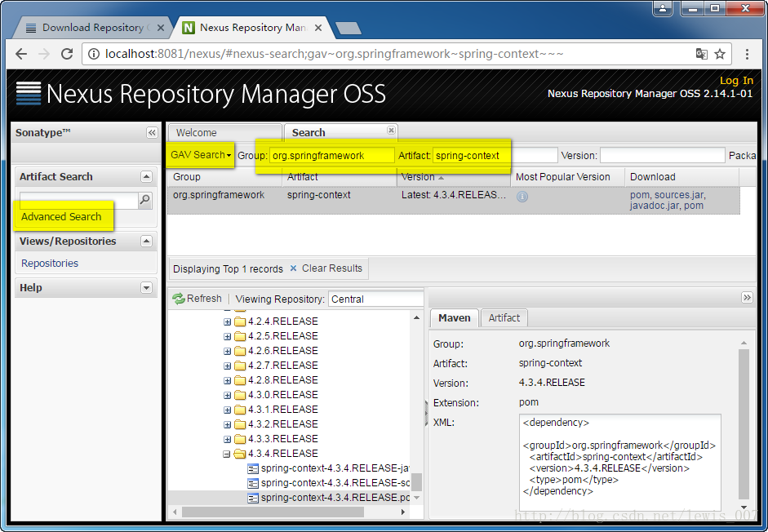This screenshot has width=768, height=532.
Task: Click file icon of spring-context-4.3.4.RELEASE-so
Action: [253, 483]
